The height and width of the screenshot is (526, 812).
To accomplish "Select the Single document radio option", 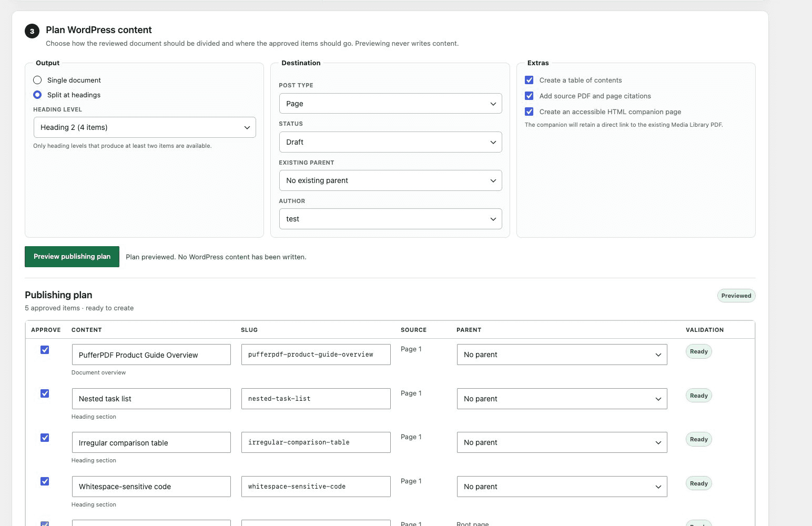I will pyautogui.click(x=37, y=80).
